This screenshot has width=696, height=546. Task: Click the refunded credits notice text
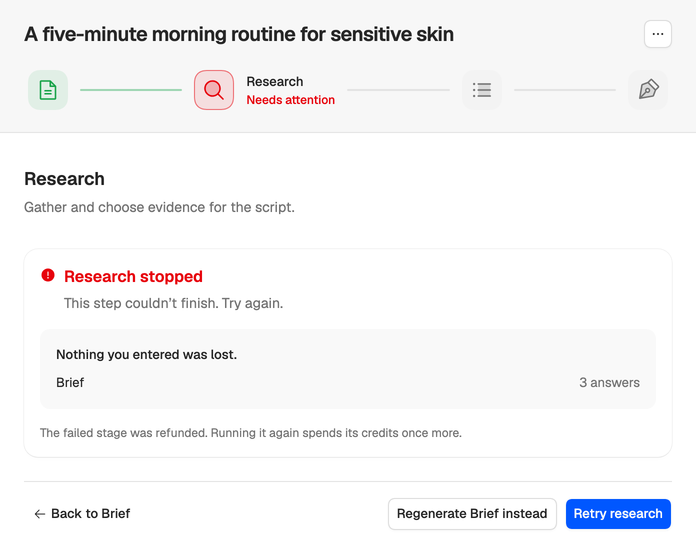[x=251, y=433]
